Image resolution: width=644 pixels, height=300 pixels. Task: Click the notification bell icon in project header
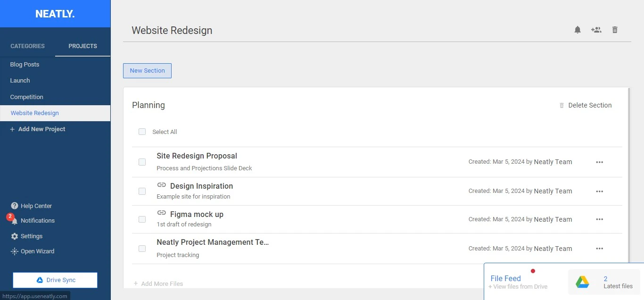point(578,30)
